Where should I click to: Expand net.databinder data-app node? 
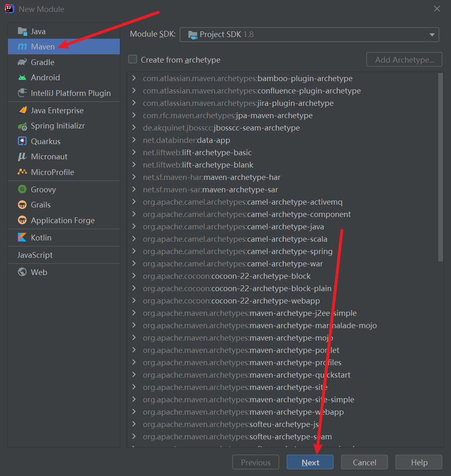tap(134, 140)
